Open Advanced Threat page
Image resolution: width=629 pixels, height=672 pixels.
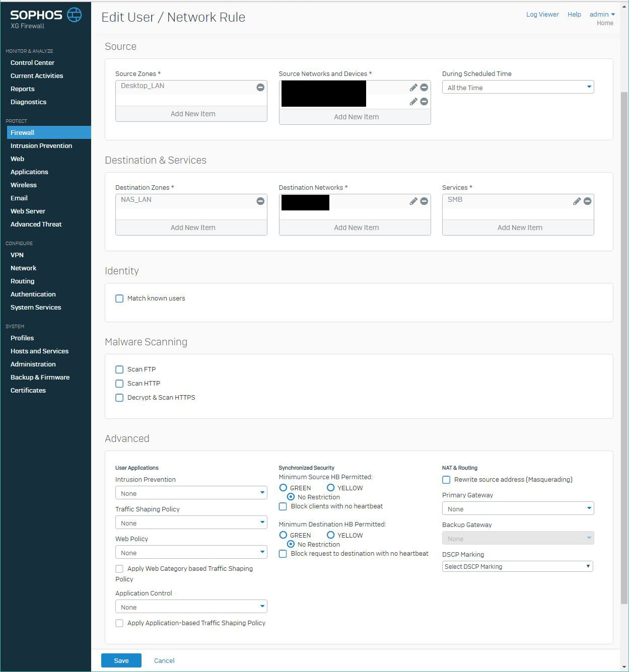[x=36, y=225]
